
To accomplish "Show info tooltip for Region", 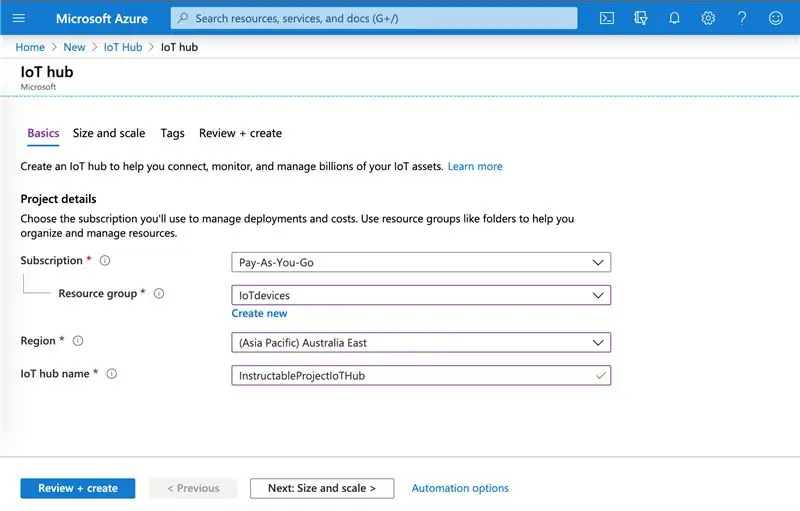I will click(78, 341).
